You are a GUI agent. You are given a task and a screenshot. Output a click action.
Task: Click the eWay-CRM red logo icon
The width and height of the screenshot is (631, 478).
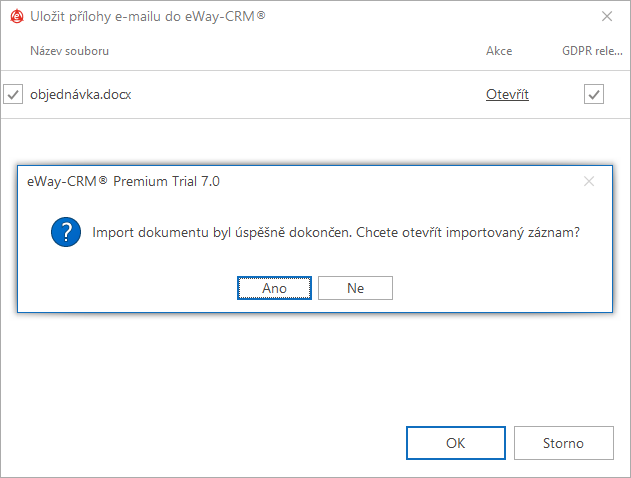pyautogui.click(x=17, y=16)
